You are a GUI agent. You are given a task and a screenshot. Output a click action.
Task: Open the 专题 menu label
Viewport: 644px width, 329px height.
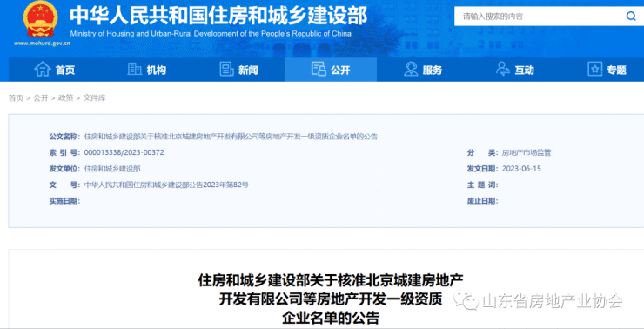pos(616,70)
